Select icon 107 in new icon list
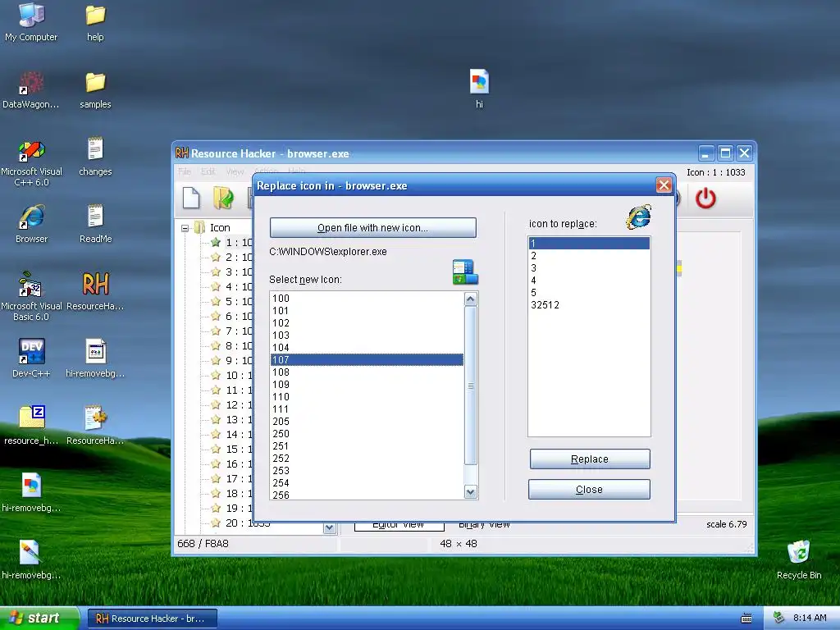The width and height of the screenshot is (840, 630). pos(367,360)
